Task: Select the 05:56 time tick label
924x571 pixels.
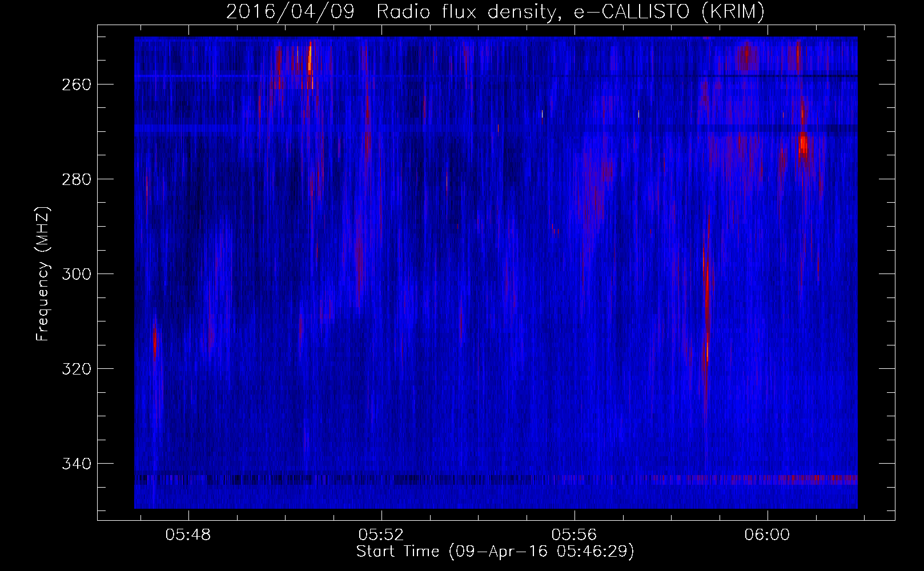Action: [574, 535]
